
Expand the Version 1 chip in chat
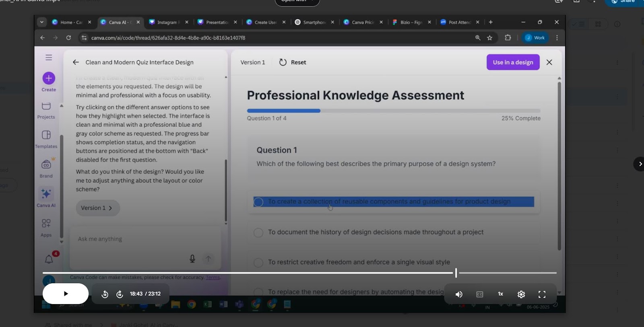(x=97, y=208)
